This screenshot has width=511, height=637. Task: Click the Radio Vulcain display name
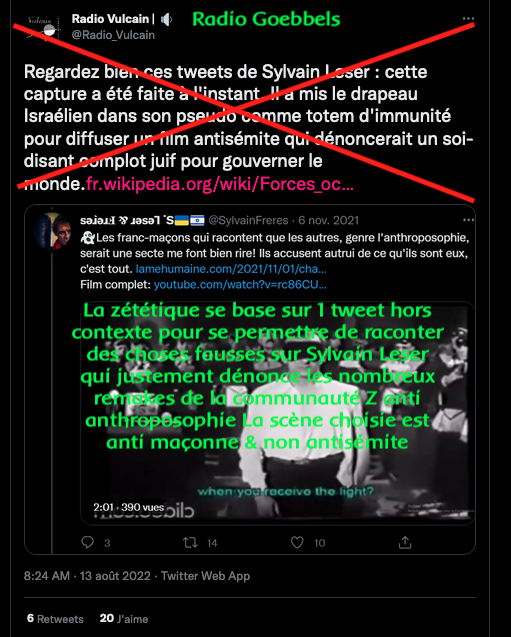[x=110, y=19]
